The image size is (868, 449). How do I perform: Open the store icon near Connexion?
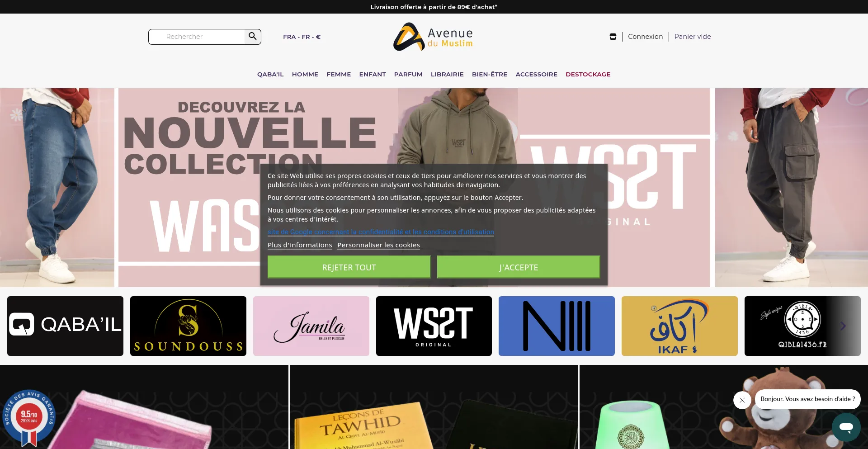tap(613, 37)
